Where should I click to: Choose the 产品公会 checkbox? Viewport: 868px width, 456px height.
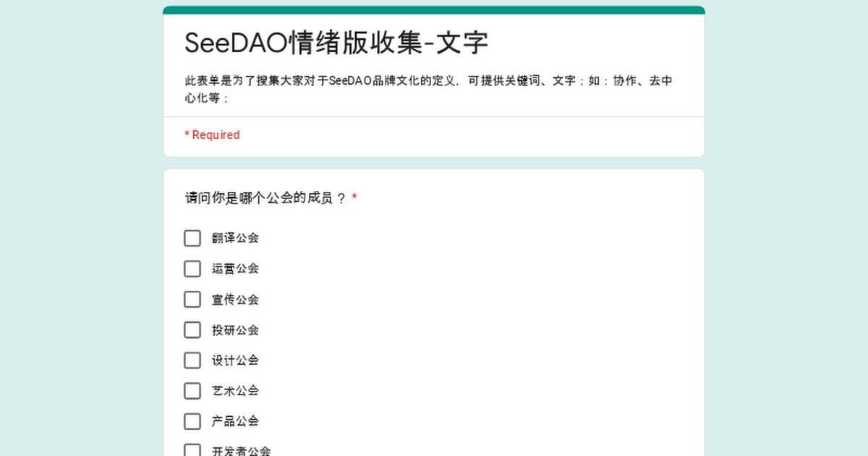[192, 421]
